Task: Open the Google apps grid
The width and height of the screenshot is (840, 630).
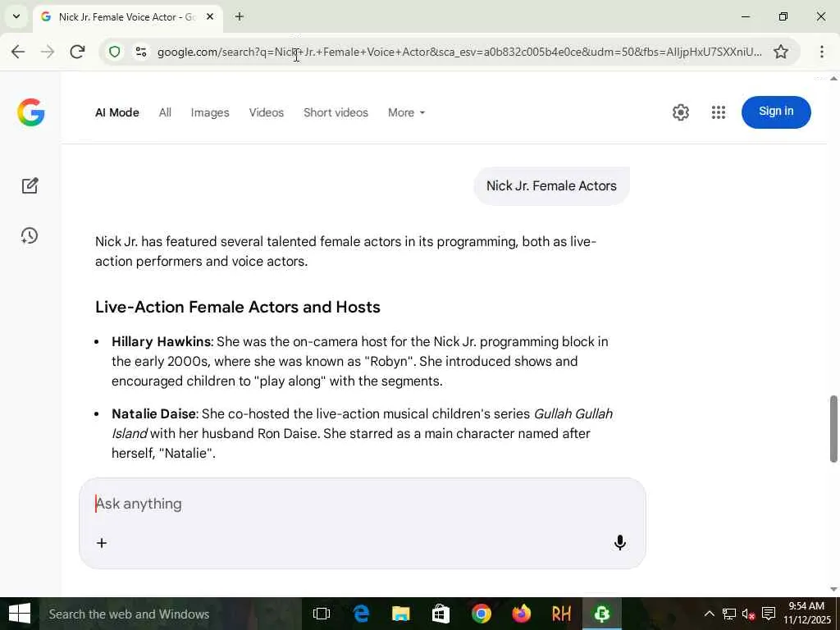Action: pyautogui.click(x=719, y=112)
